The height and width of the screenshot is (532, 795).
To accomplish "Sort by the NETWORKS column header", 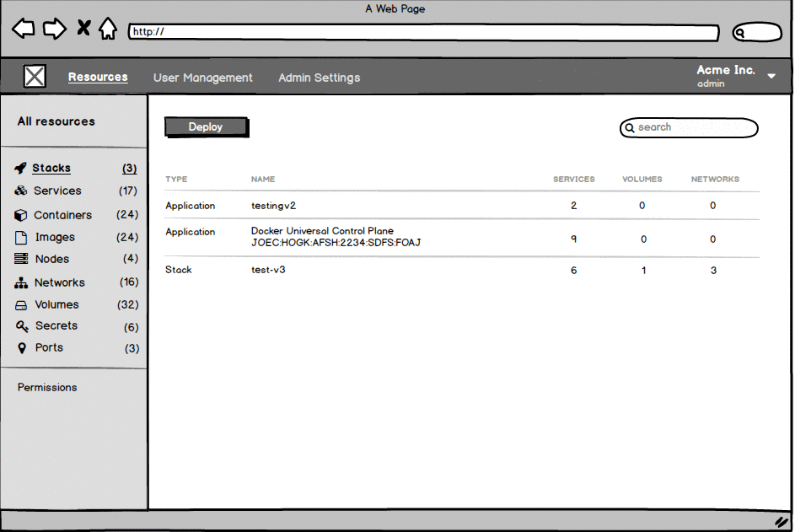I will (715, 179).
